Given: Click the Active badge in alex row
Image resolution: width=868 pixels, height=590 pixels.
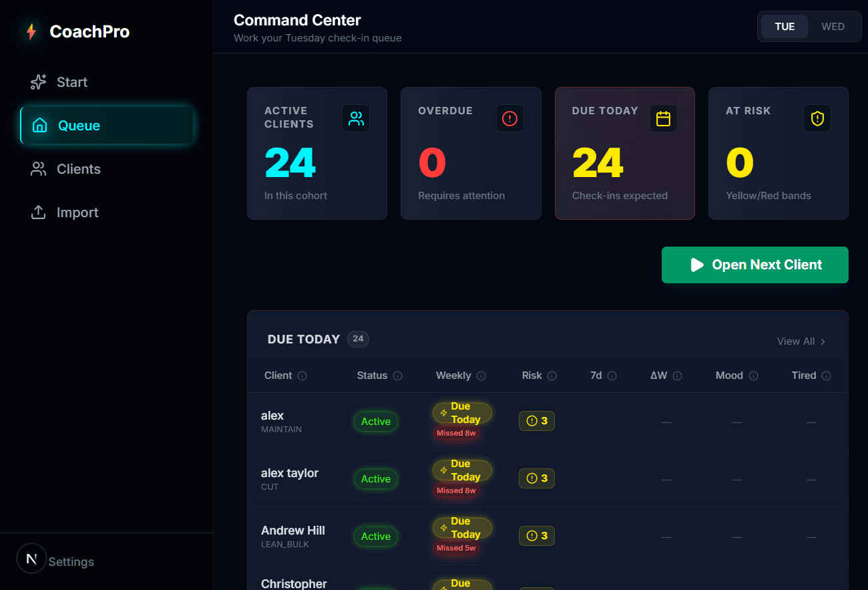Looking at the screenshot, I should (376, 422).
